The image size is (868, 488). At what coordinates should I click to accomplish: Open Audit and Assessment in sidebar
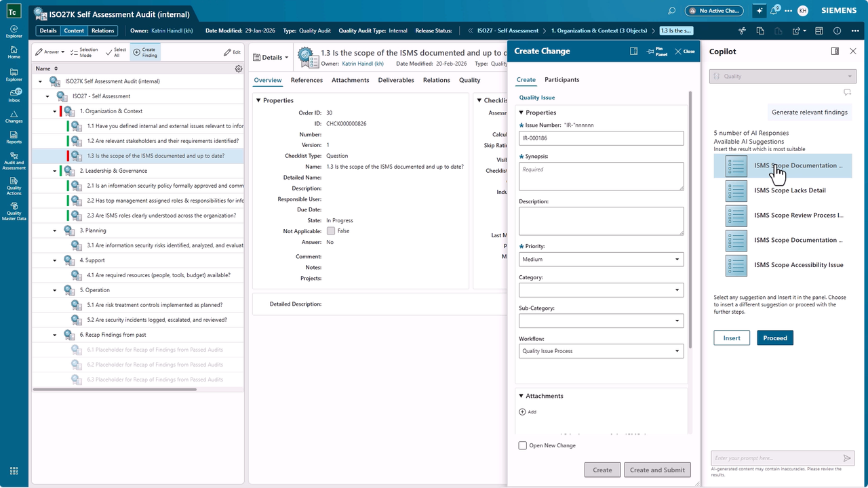pyautogui.click(x=14, y=161)
